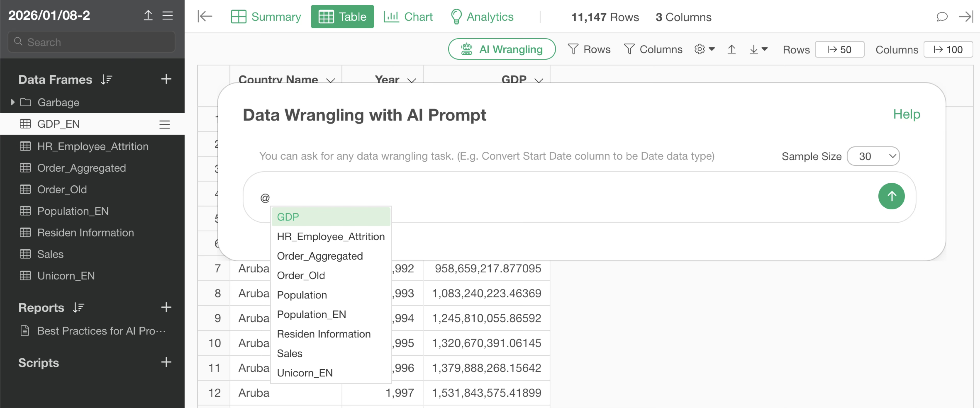Add a new data frame with the plus icon
This screenshot has width=980, height=408.
tap(166, 79)
